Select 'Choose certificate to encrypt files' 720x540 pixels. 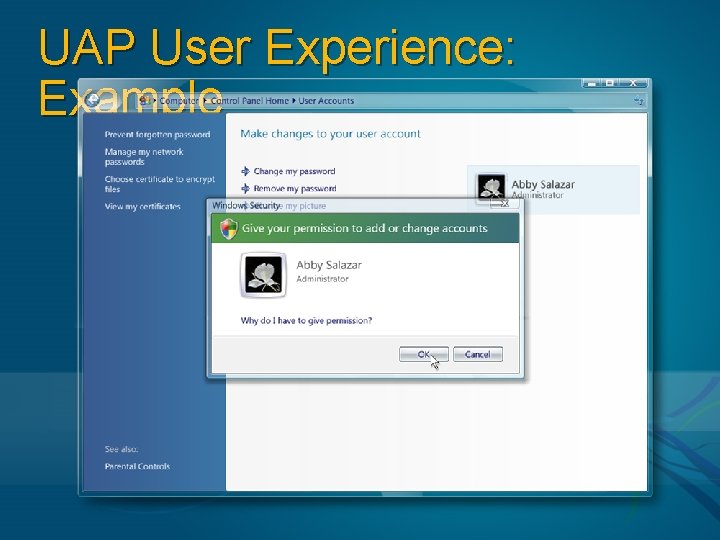[x=159, y=184]
